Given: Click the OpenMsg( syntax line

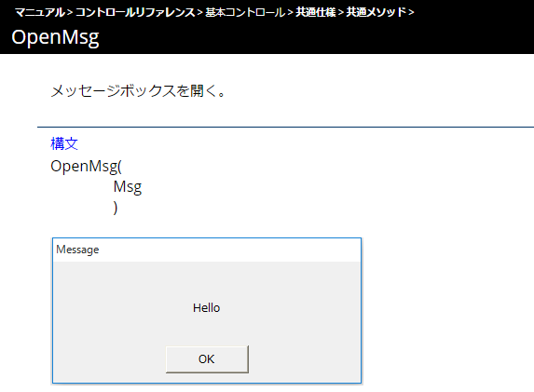Looking at the screenshot, I should tap(86, 167).
